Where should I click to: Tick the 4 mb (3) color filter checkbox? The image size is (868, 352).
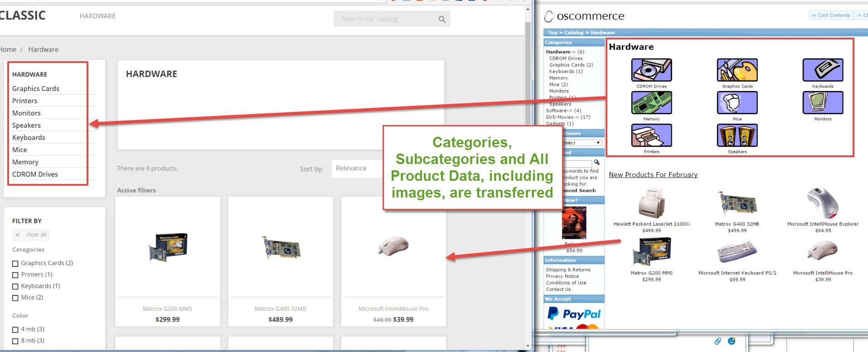(x=15, y=329)
